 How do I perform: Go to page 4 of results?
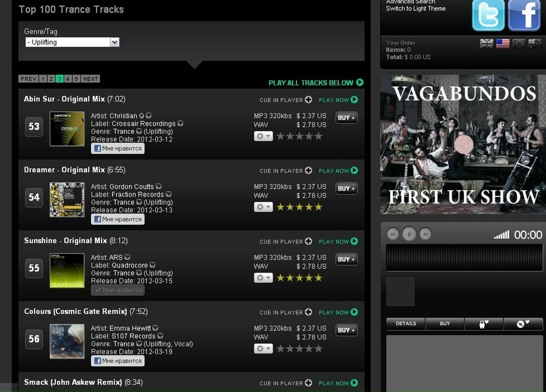(68, 79)
